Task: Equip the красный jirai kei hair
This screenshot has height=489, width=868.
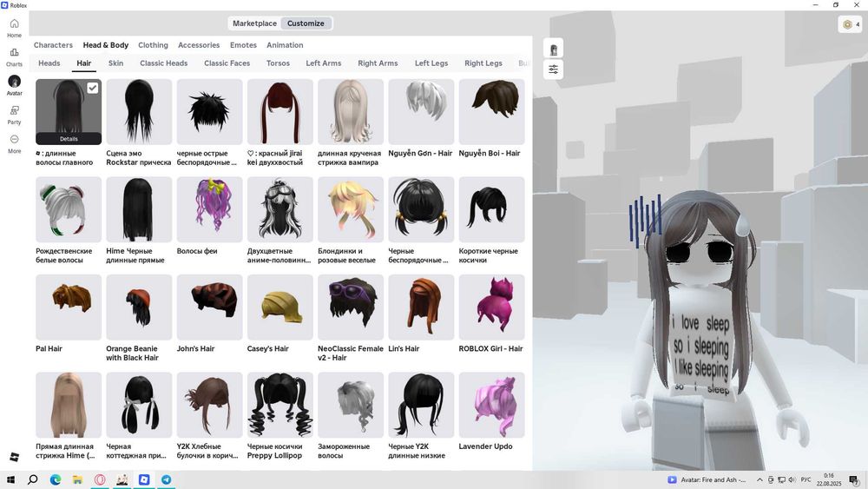Action: 280,112
